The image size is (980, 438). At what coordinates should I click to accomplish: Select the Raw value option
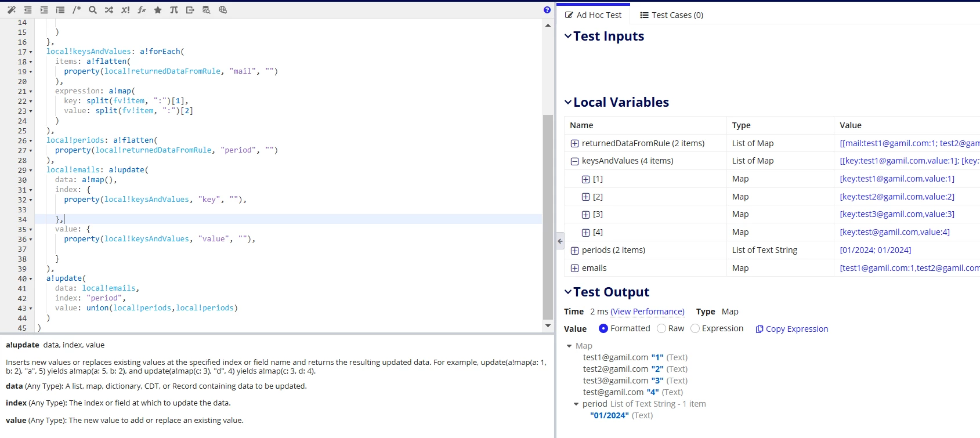[x=661, y=328]
